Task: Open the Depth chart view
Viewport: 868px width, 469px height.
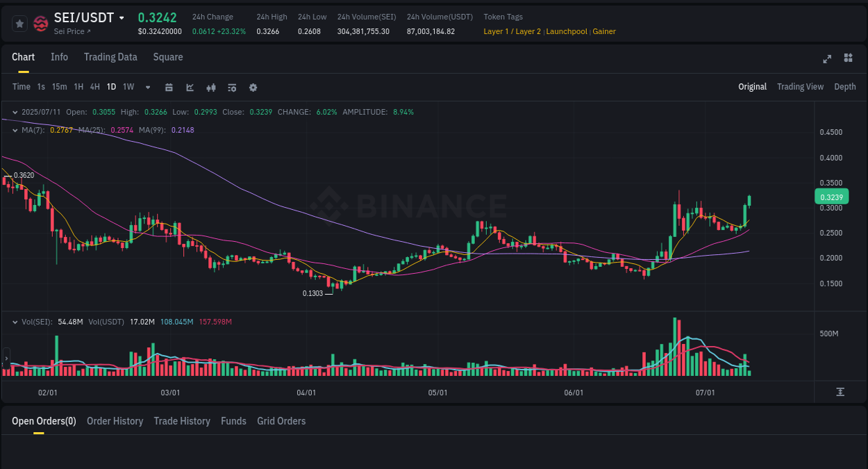Action: pos(845,86)
